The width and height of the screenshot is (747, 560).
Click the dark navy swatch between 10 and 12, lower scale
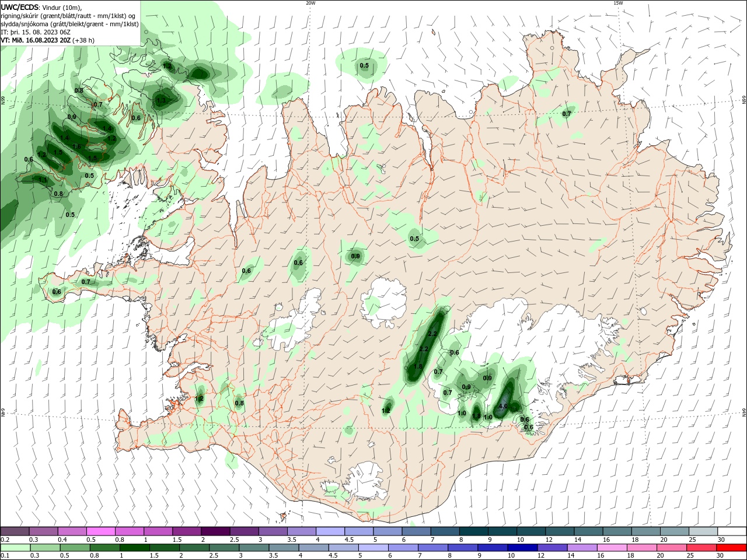point(522,548)
